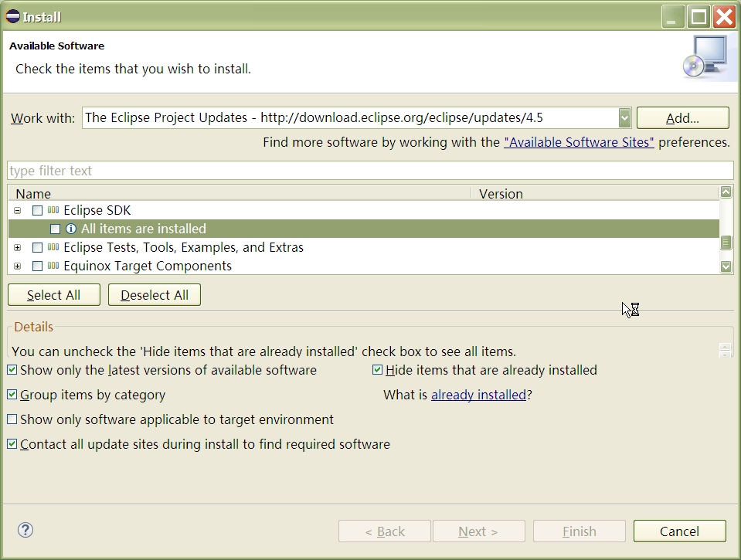Open the Available Software Sites preferences link

tap(579, 142)
